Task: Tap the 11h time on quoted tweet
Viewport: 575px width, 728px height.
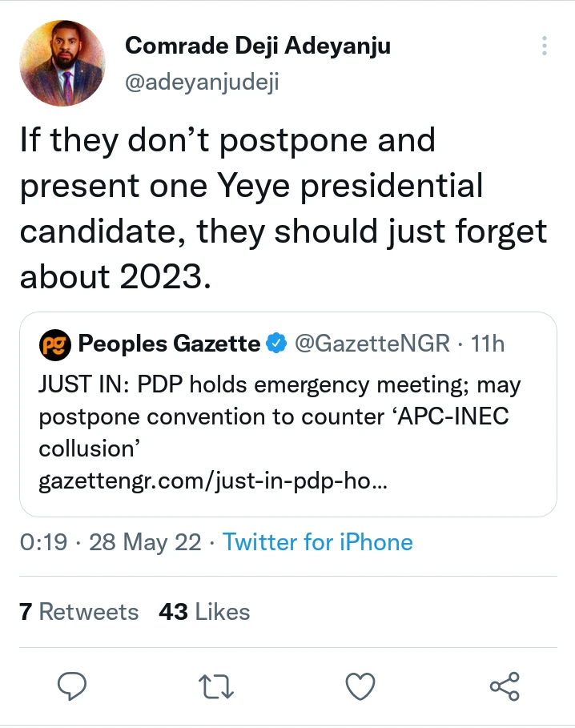Action: pos(488,344)
